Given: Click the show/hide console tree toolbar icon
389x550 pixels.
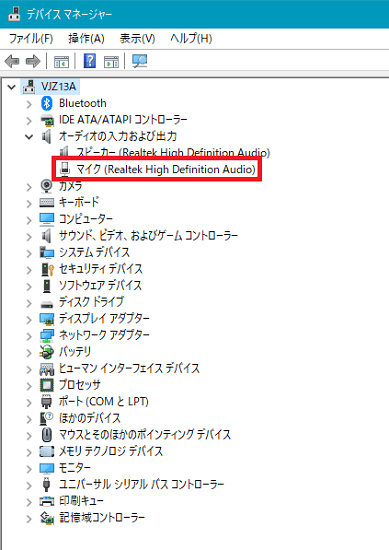Looking at the screenshot, I should [61, 62].
